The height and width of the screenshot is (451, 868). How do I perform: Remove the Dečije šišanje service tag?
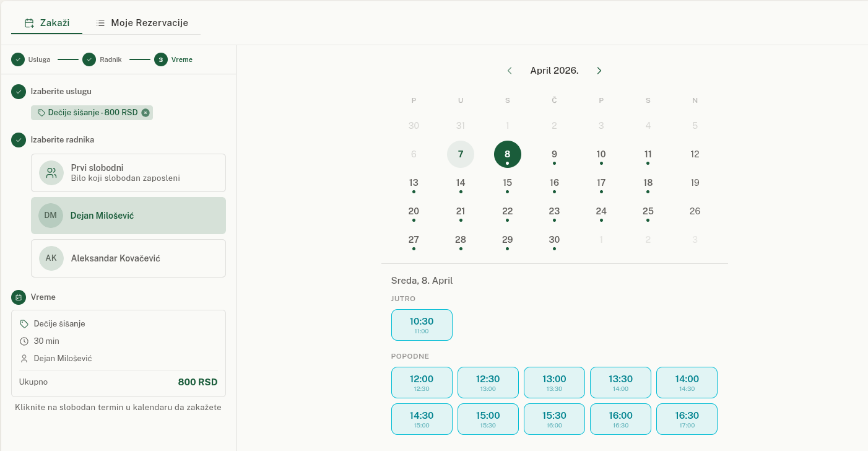coord(145,113)
